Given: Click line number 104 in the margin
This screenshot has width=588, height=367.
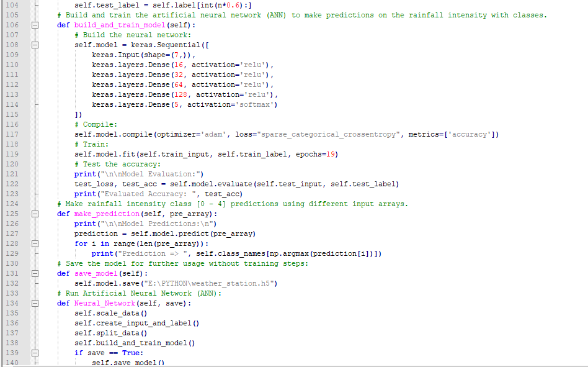Looking at the screenshot, I should point(11,5).
